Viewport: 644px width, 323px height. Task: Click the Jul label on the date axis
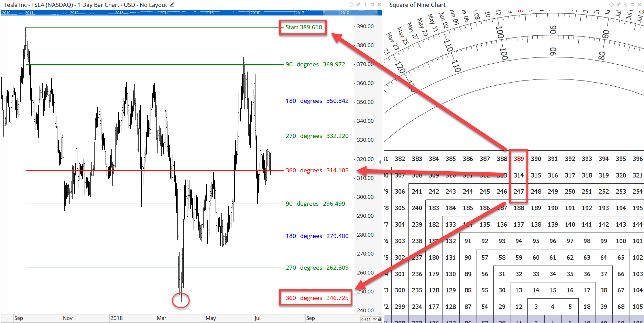[258, 318]
